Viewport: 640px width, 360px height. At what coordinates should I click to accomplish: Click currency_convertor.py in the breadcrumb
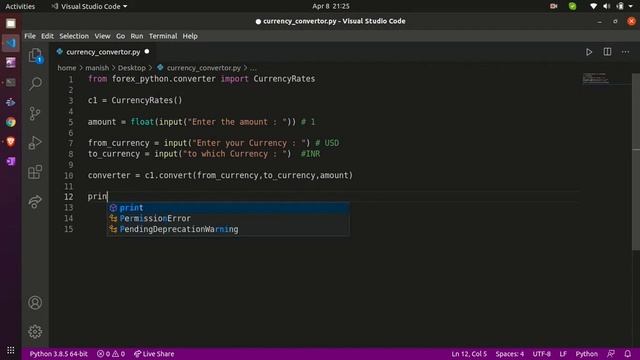(x=203, y=68)
